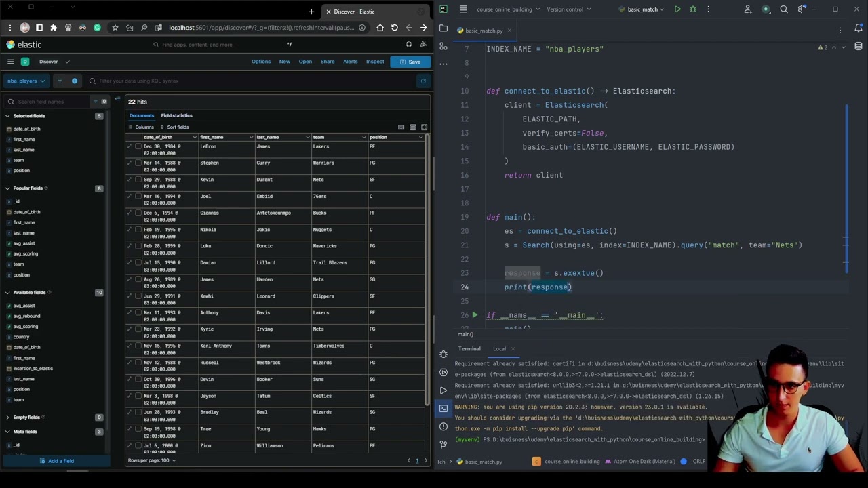868x488 pixels.
Task: Click PyCharm add collaborator icon
Action: point(748,9)
